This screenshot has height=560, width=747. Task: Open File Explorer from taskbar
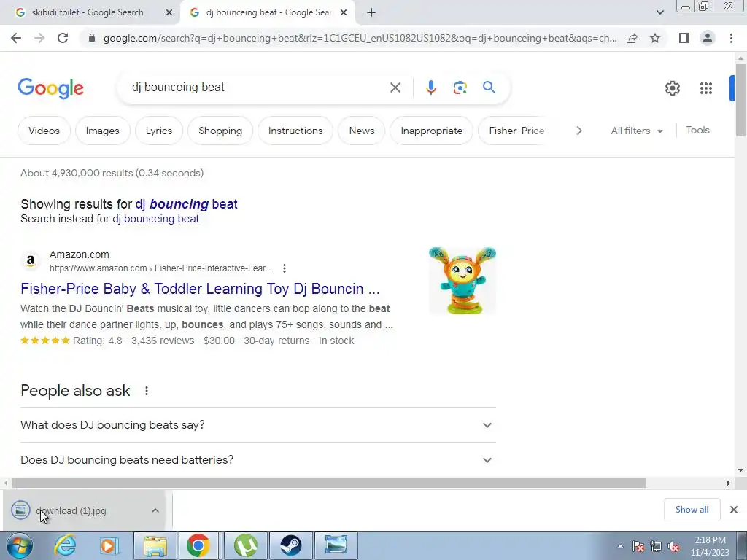coord(155,545)
